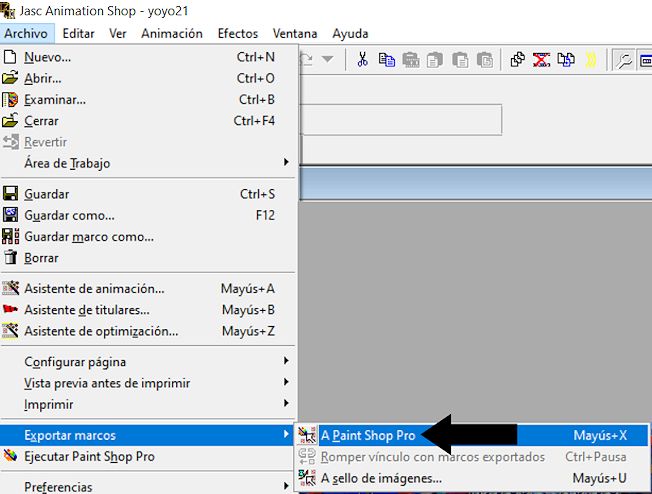
Task: Open the Ayuda menu
Action: click(x=350, y=34)
